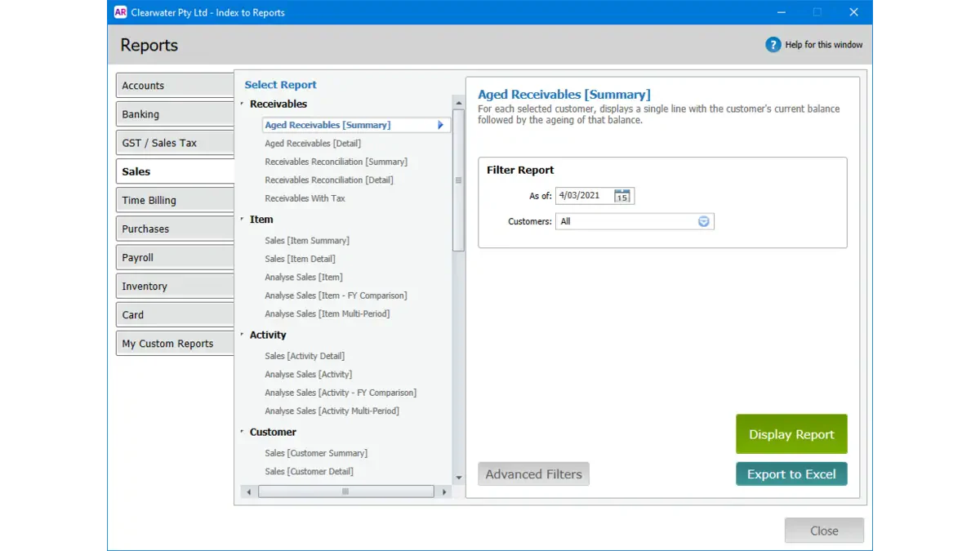Collapse the Customer report group
Viewport: 980px width, 551px height.
[x=242, y=432]
